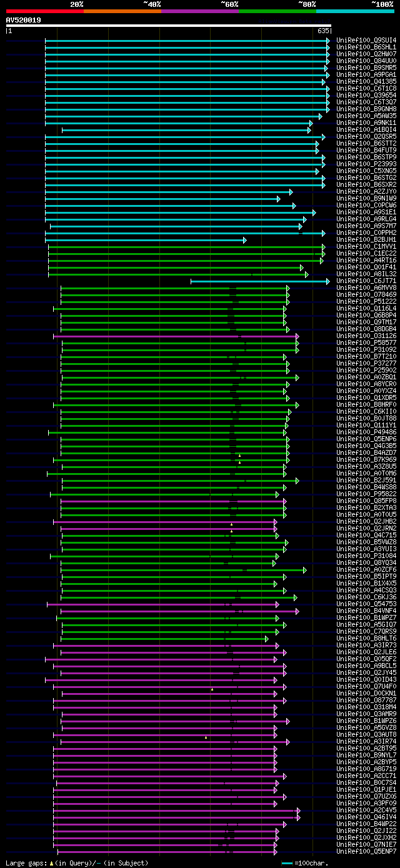Click the query end position label 635

(324, 31)
